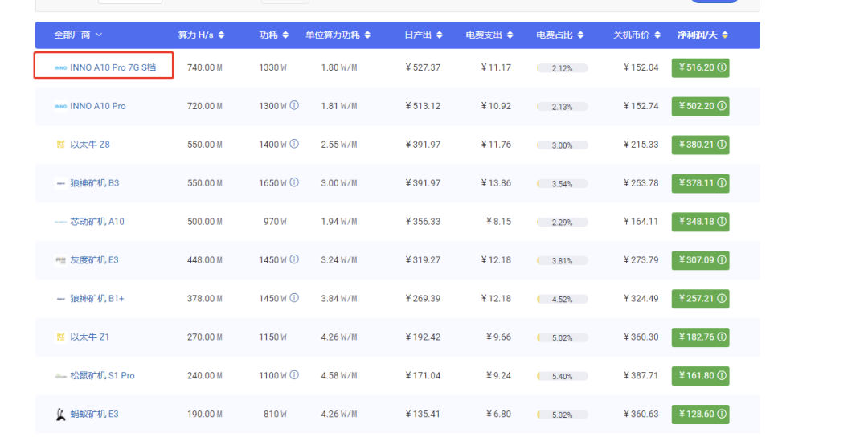
Task: Click the 狼神矿机 B1+ table row name
Action: pyautogui.click(x=96, y=298)
